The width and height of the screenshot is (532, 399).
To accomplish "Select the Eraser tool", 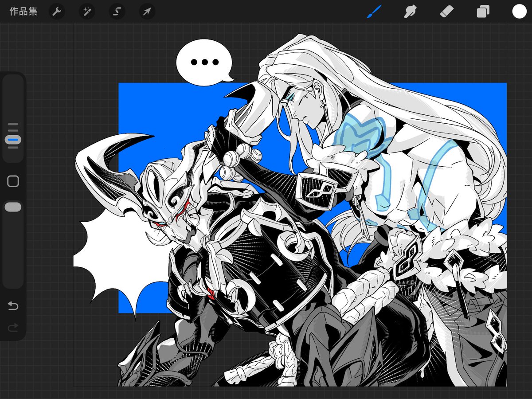I will click(x=446, y=12).
